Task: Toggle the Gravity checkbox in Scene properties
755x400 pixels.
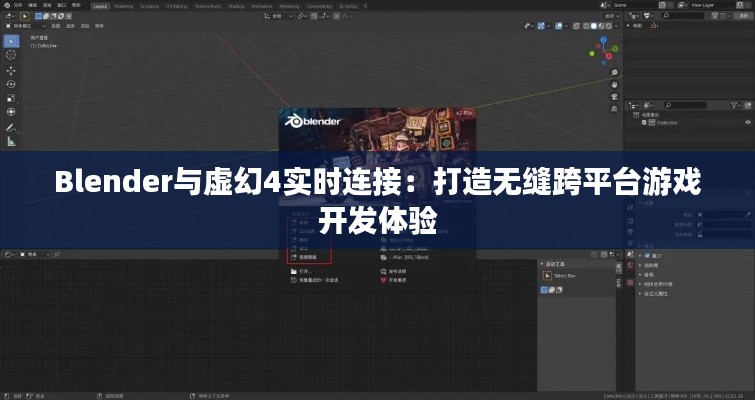Action: (x=647, y=256)
